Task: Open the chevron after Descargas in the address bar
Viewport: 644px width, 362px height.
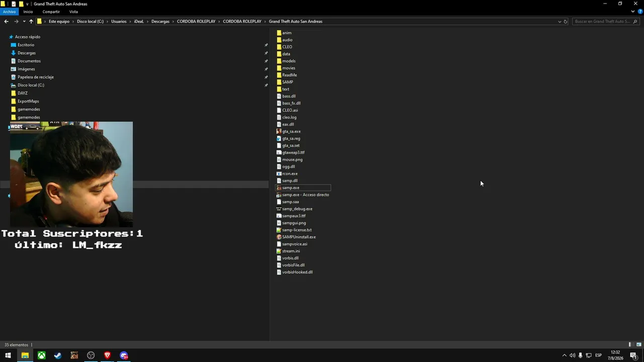Action: (173, 22)
